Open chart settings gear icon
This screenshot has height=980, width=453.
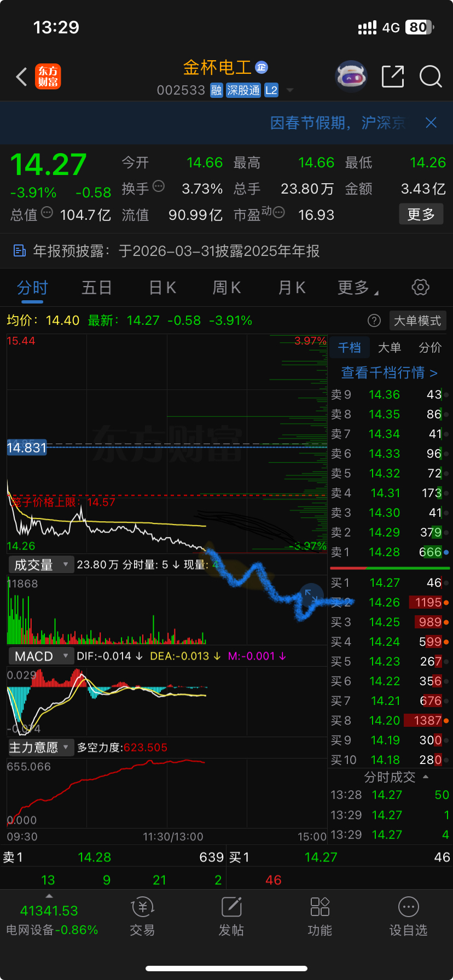420,287
